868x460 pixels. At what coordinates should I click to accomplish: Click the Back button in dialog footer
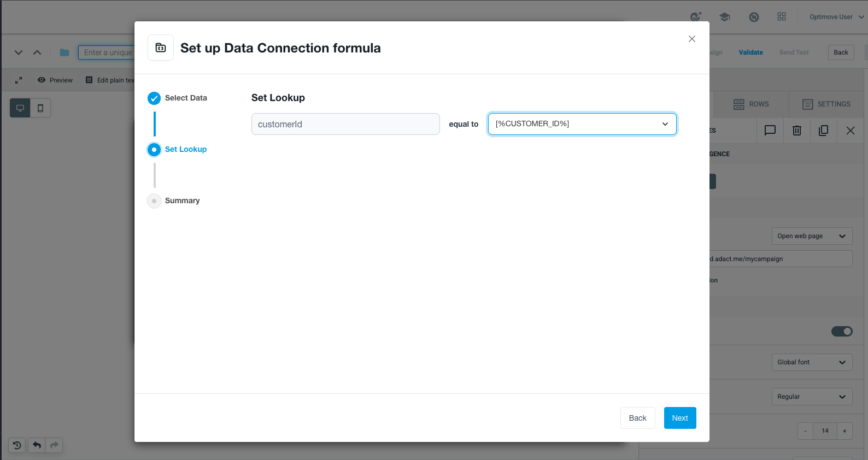(x=637, y=418)
